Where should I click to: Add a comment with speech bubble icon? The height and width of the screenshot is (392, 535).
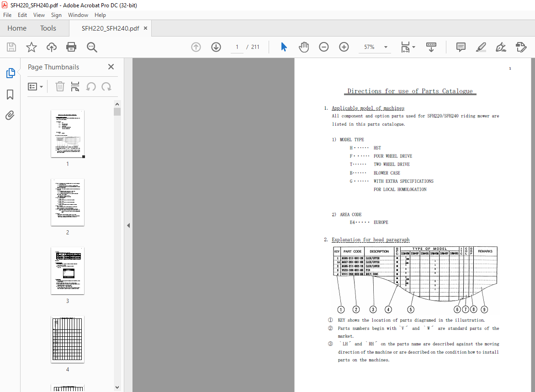pyautogui.click(x=461, y=47)
